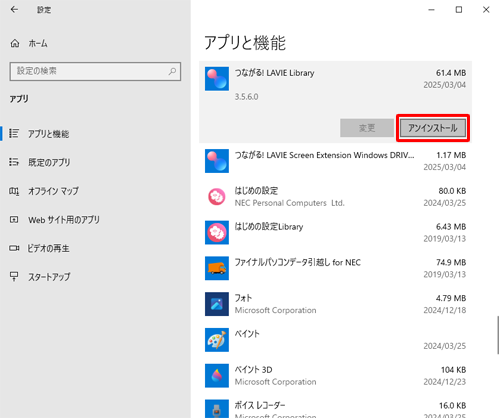Maximize the Settings window
This screenshot has width=500, height=418.
coord(459,10)
